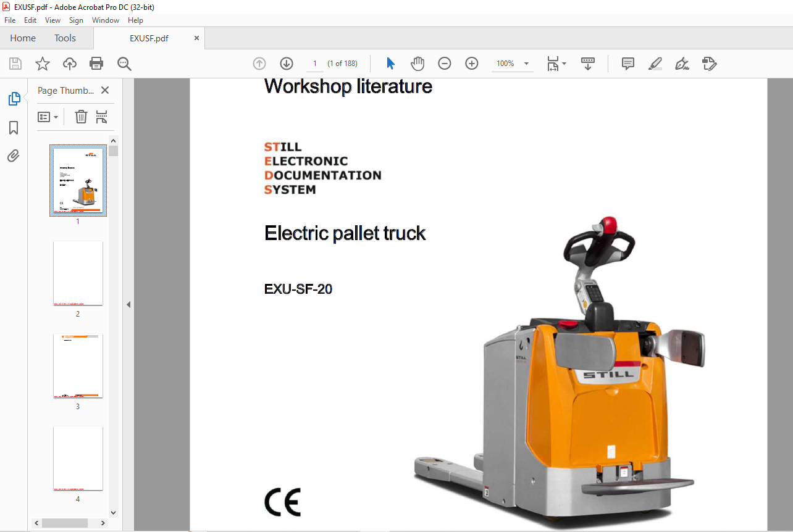Click the 'EXU-SF-20' model text
This screenshot has width=793, height=532.
tap(298, 289)
